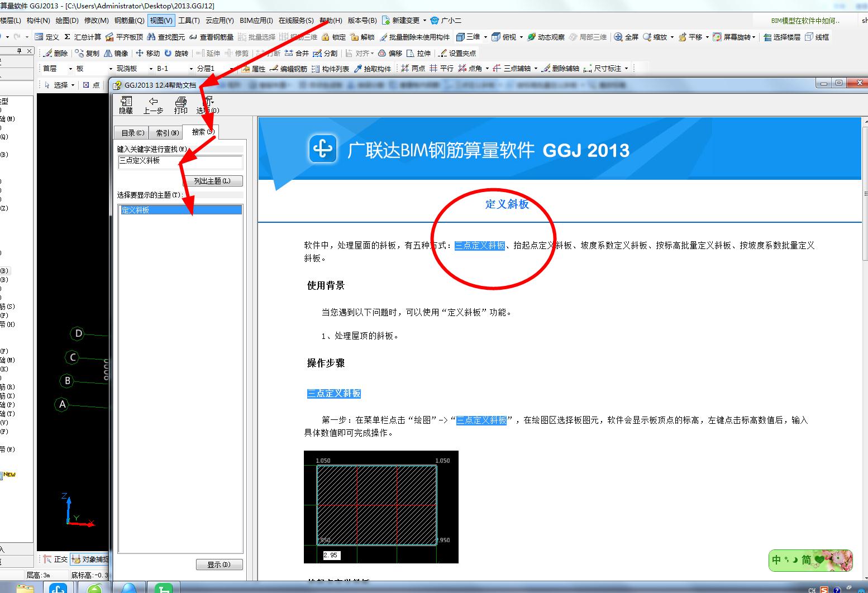Image resolution: width=868 pixels, height=593 pixels.
Task: Open BIM模型在软件中如何 link
Action: tap(805, 21)
